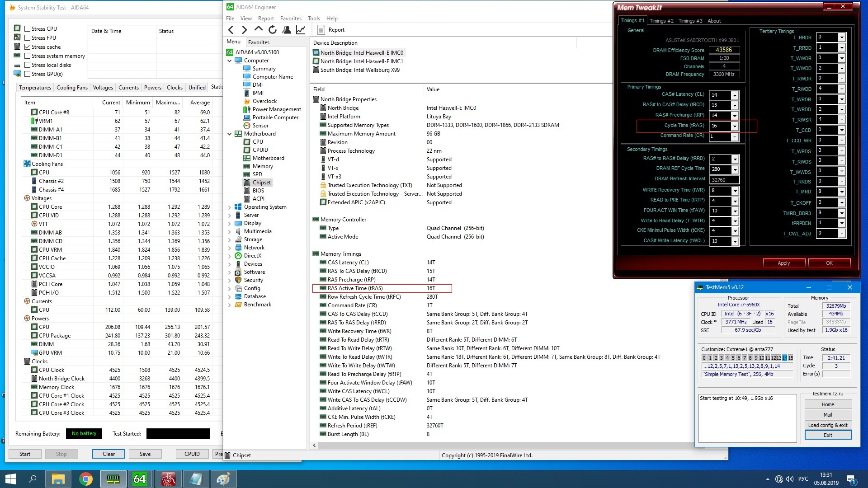Click the Apply button in Mem TweakIt

pos(783,263)
